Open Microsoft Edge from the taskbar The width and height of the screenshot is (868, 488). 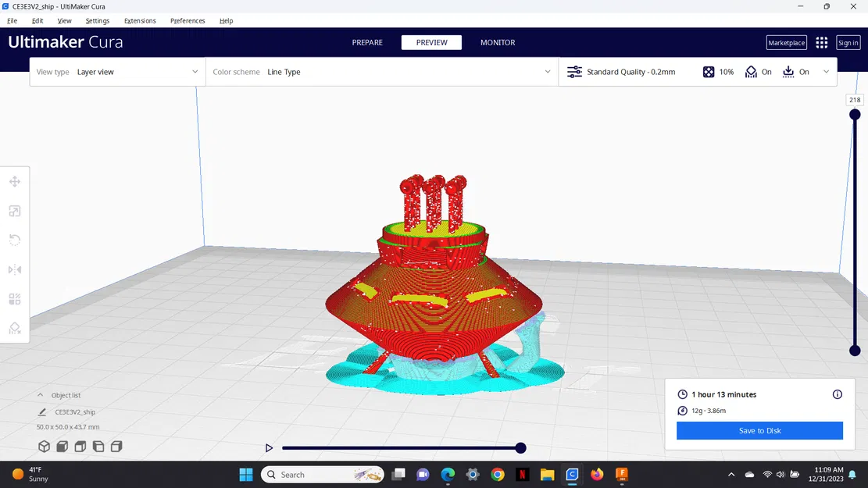pyautogui.click(x=448, y=475)
